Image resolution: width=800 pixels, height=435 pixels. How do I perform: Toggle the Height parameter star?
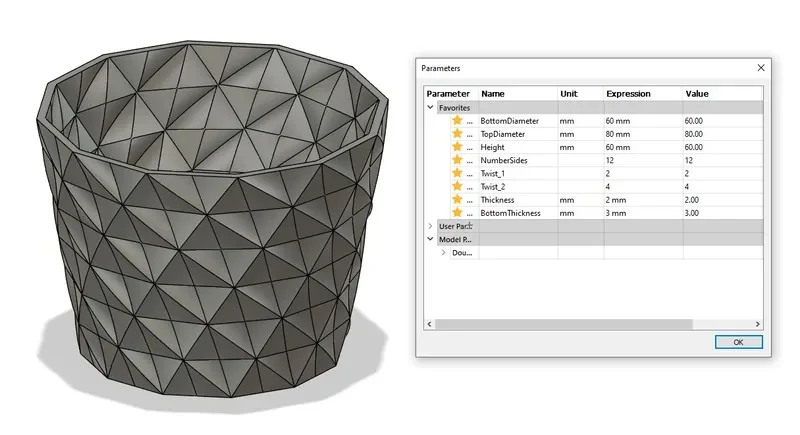[x=457, y=147]
